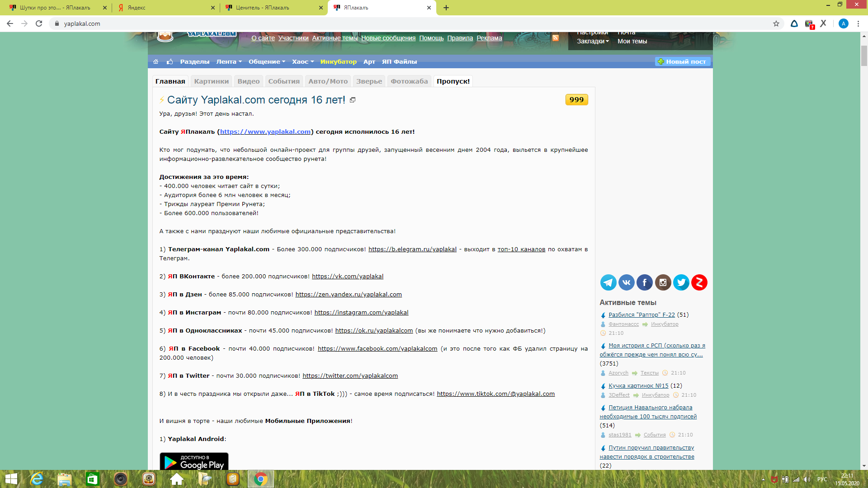Image resolution: width=868 pixels, height=488 pixels.
Task: Switch to the Зверье tab
Action: click(369, 81)
